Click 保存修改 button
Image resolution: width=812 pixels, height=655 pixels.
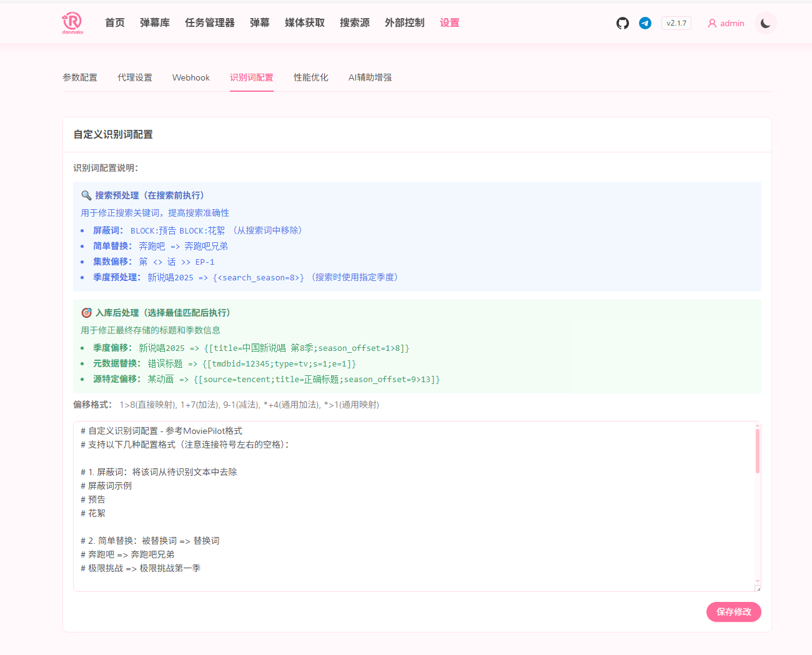[733, 612]
